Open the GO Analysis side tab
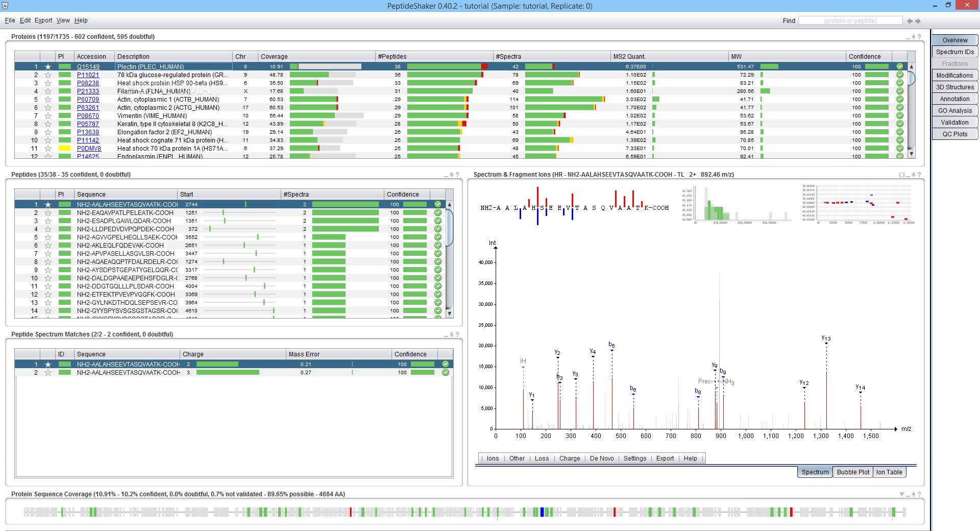 pyautogui.click(x=955, y=111)
